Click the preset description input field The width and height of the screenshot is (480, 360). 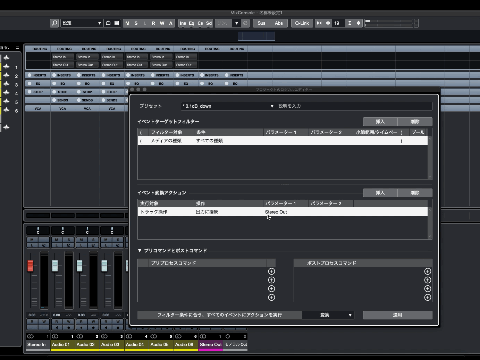[x=354, y=106]
